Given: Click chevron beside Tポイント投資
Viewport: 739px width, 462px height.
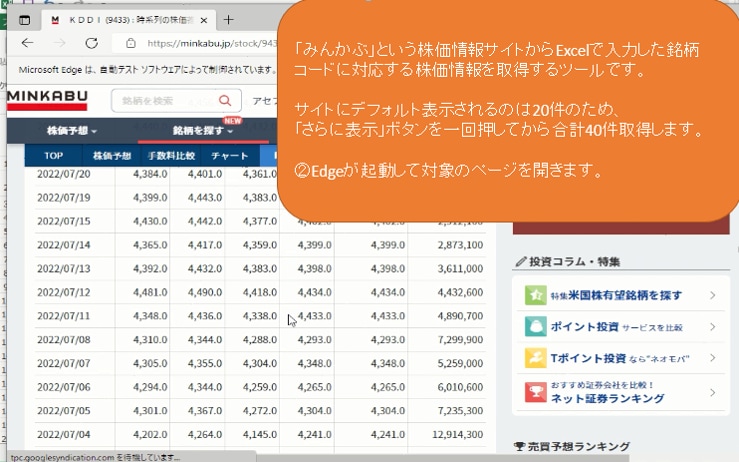Looking at the screenshot, I should tap(713, 358).
